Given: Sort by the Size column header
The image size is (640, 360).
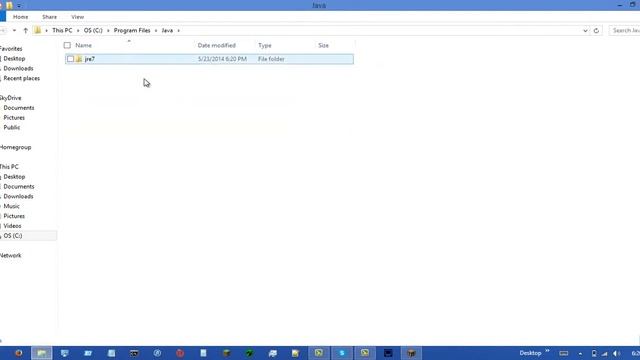Looking at the screenshot, I should coord(323,45).
